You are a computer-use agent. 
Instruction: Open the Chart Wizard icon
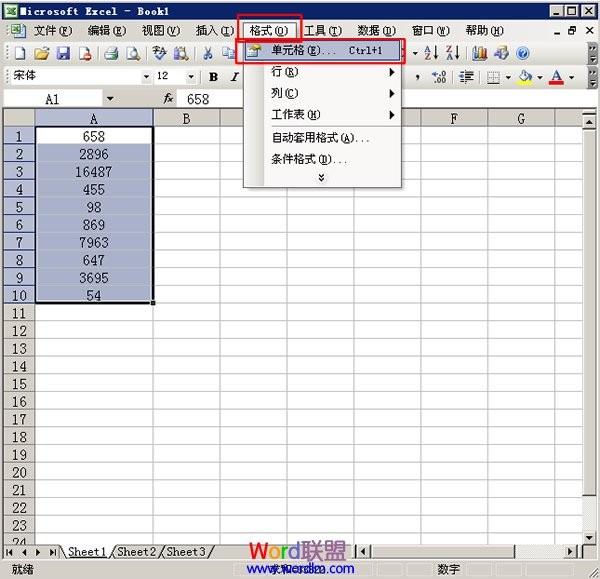point(479,53)
